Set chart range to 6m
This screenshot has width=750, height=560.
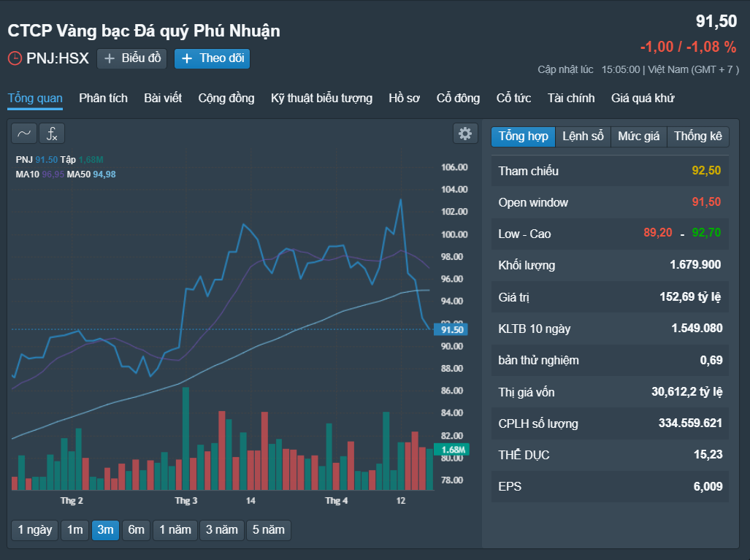(136, 530)
